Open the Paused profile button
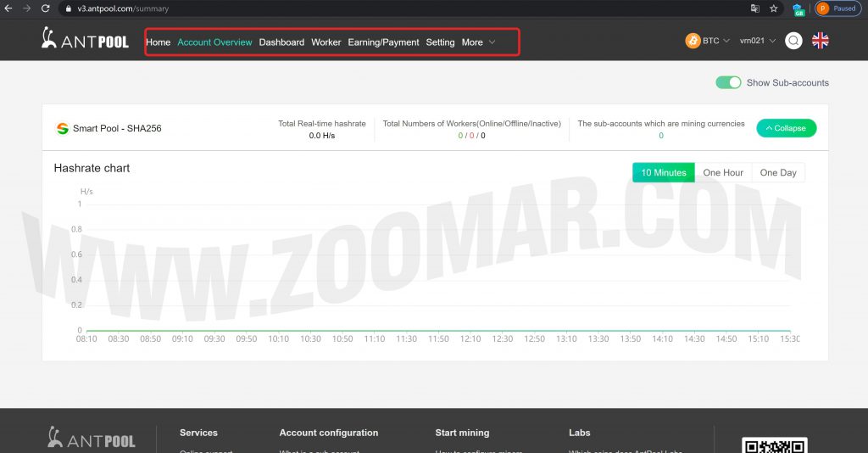Image resolution: width=868 pixels, height=453 pixels. tap(838, 8)
